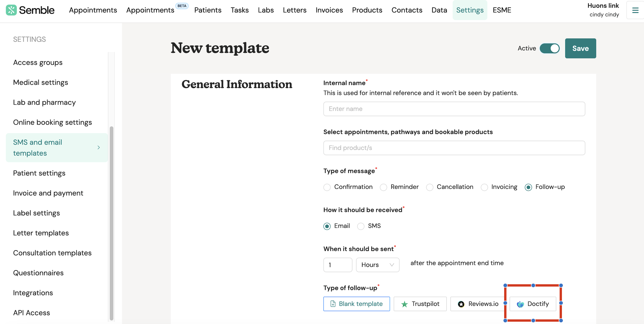Click the settings sidebar scrollbar
The image size is (644, 324).
pyautogui.click(x=111, y=223)
